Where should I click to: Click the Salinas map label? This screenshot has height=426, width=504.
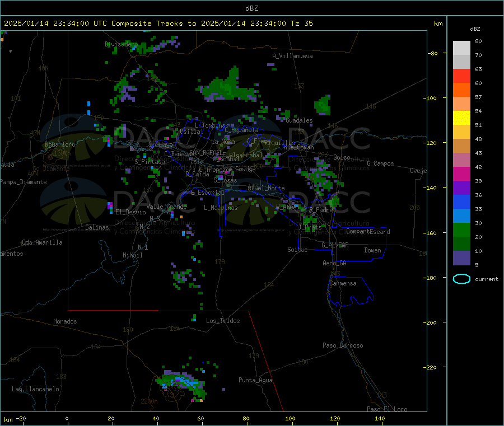(97, 227)
